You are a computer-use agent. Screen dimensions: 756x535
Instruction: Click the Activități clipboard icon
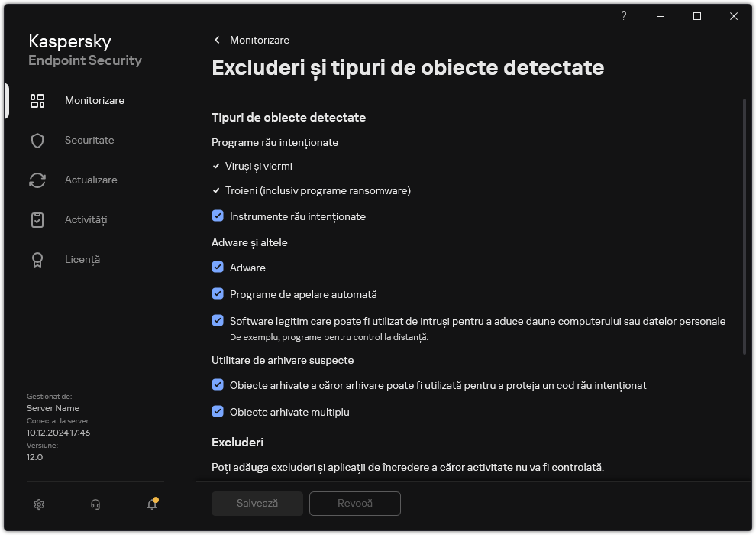[37, 220]
